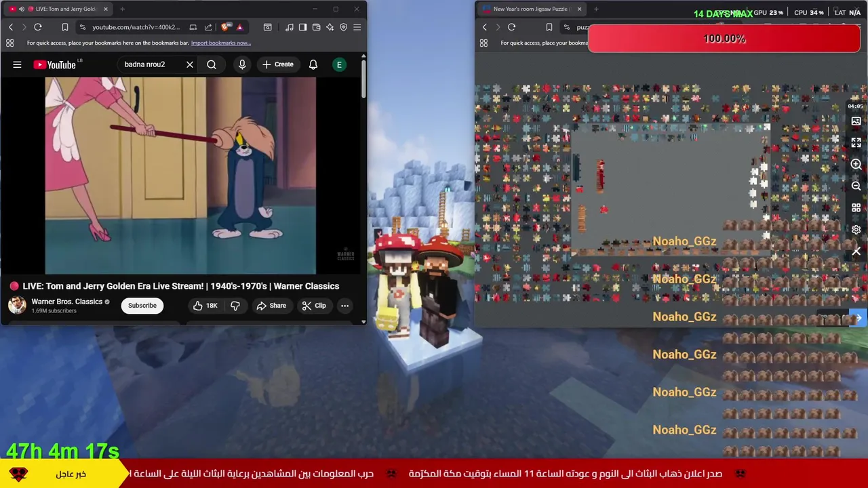Click the 14 DAYS MAX overlay text

723,14
